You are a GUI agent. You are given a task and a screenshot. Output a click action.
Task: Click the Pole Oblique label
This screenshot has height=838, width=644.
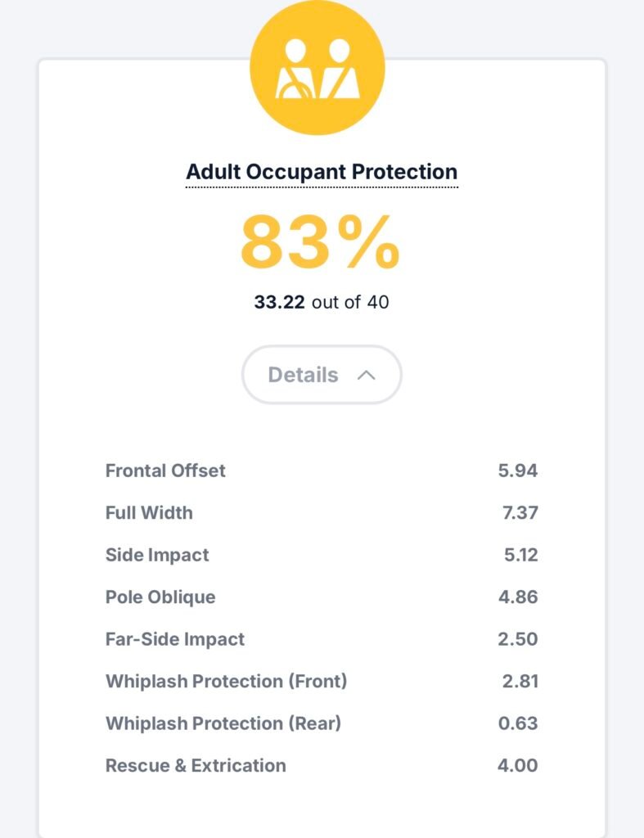(160, 597)
